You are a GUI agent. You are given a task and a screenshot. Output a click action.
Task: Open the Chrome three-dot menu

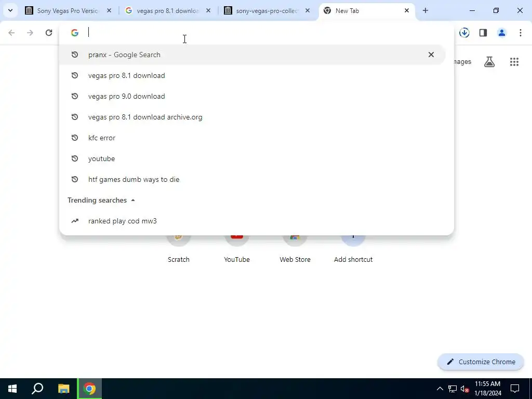[521, 33]
